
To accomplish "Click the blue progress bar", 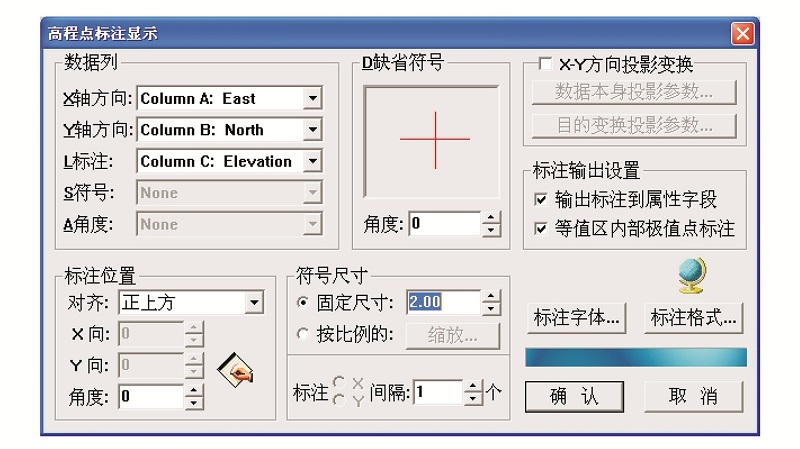I will (636, 357).
